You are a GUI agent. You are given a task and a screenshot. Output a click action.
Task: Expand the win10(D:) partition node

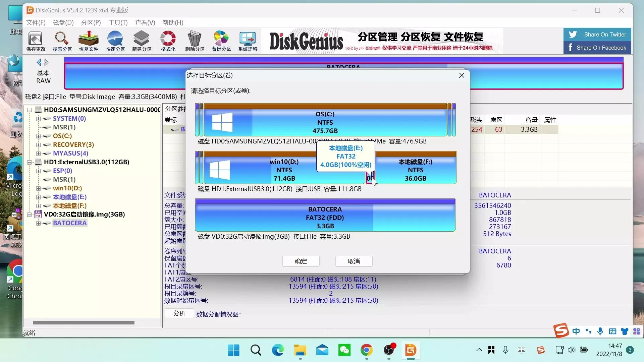tap(38, 188)
